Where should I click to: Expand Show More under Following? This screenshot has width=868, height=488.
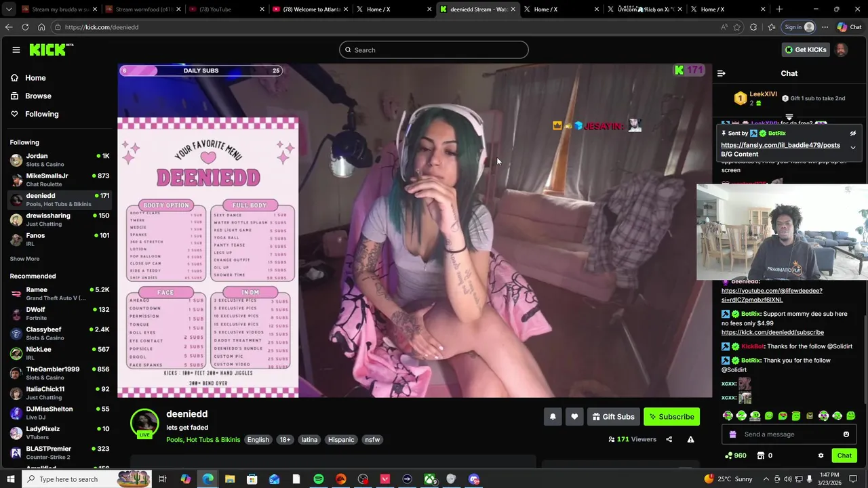pyautogui.click(x=24, y=259)
